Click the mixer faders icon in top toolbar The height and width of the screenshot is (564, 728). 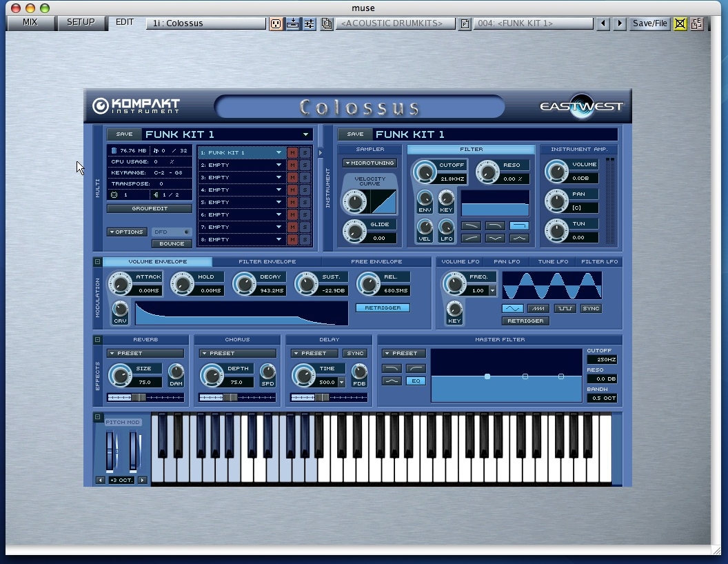point(310,23)
